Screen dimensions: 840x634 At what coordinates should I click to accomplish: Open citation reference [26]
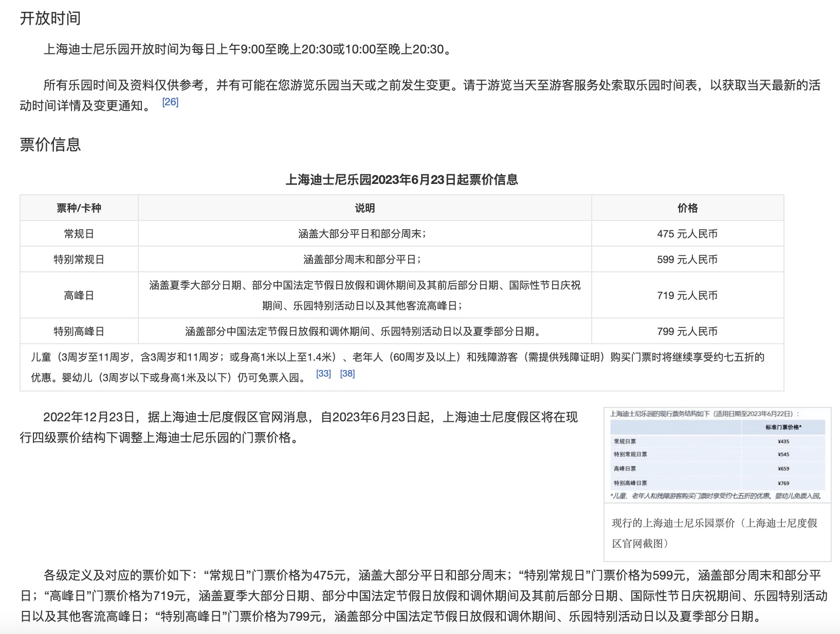(170, 102)
